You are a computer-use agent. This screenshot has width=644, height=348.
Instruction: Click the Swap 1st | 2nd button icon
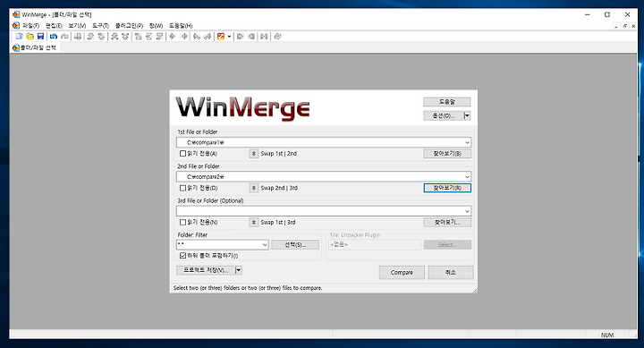[254, 154]
